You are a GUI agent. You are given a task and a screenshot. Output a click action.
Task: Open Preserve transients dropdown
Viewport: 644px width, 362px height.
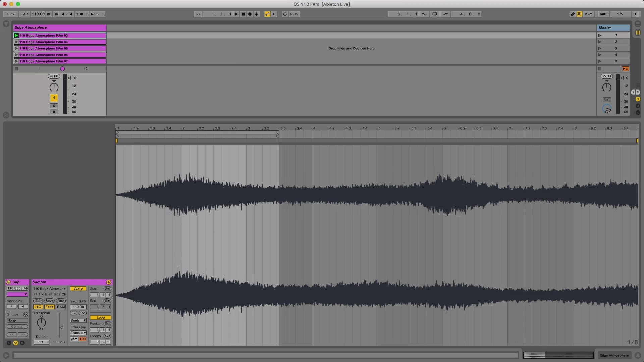tap(78, 333)
